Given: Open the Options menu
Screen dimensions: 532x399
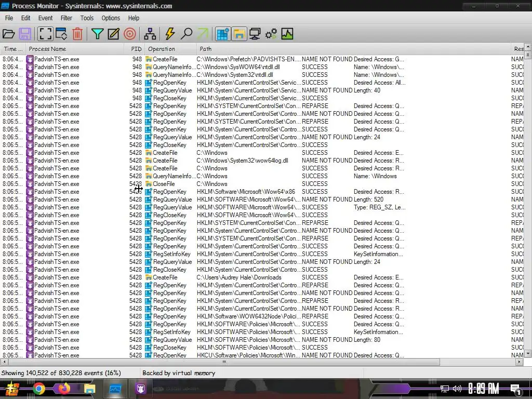Looking at the screenshot, I should [111, 18].
